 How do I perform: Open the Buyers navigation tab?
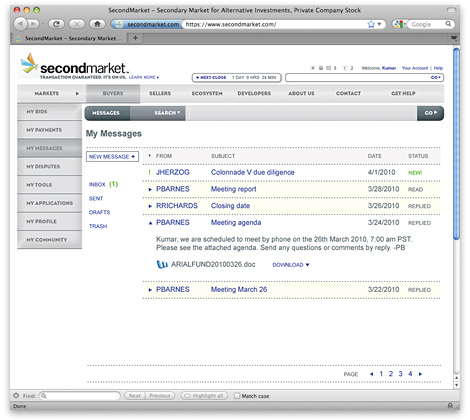[x=113, y=93]
